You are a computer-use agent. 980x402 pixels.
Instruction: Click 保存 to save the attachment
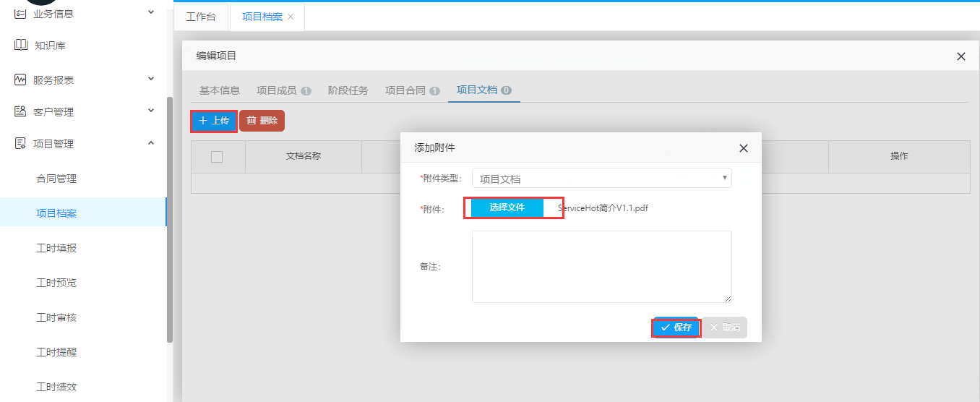pos(676,328)
